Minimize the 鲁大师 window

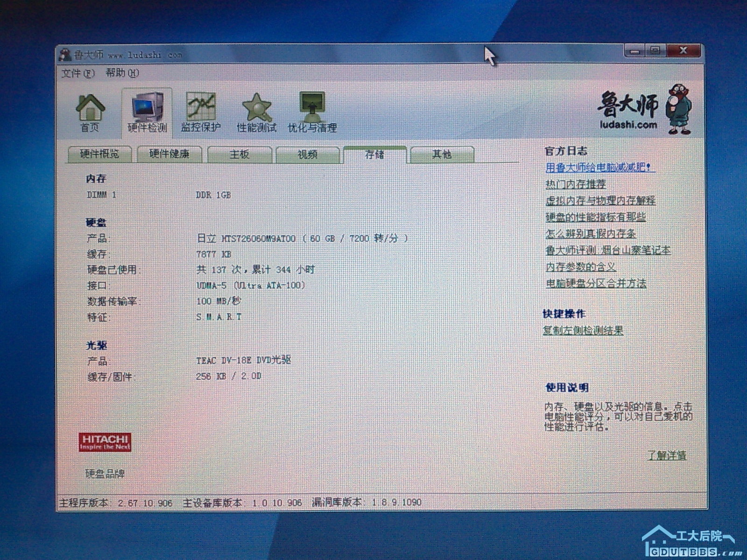click(x=635, y=51)
